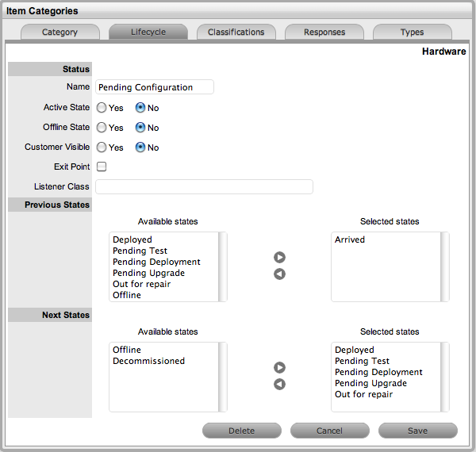The image size is (476, 452).
Task: Select Out for repair in Next States selected
Action: (363, 394)
